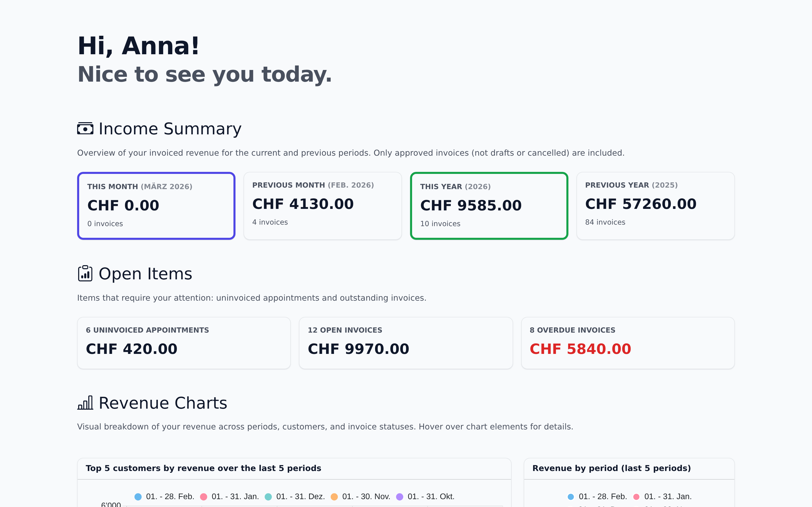Open the Previous Year 2025 card
Viewport: 812px width, 507px height.
pos(655,206)
